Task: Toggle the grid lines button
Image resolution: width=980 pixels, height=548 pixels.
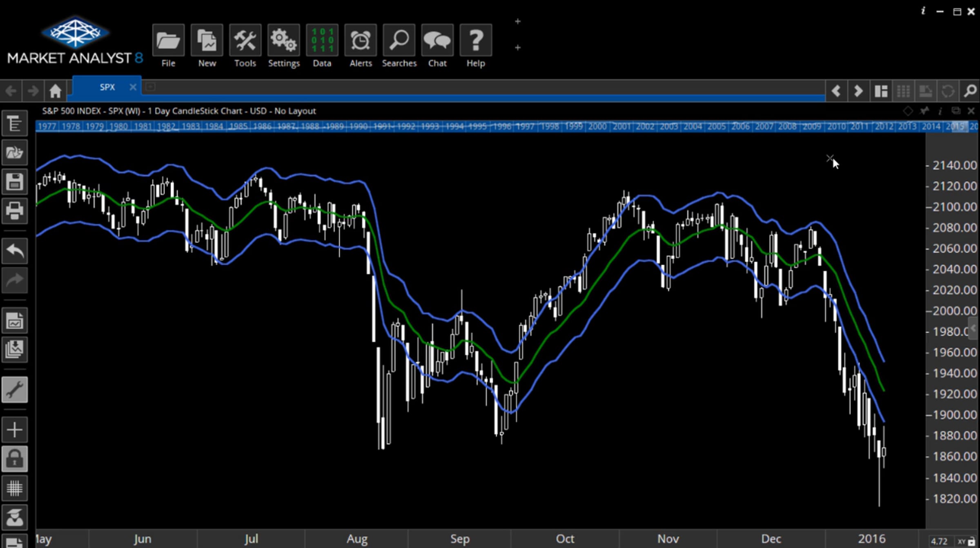Action: tap(15, 488)
